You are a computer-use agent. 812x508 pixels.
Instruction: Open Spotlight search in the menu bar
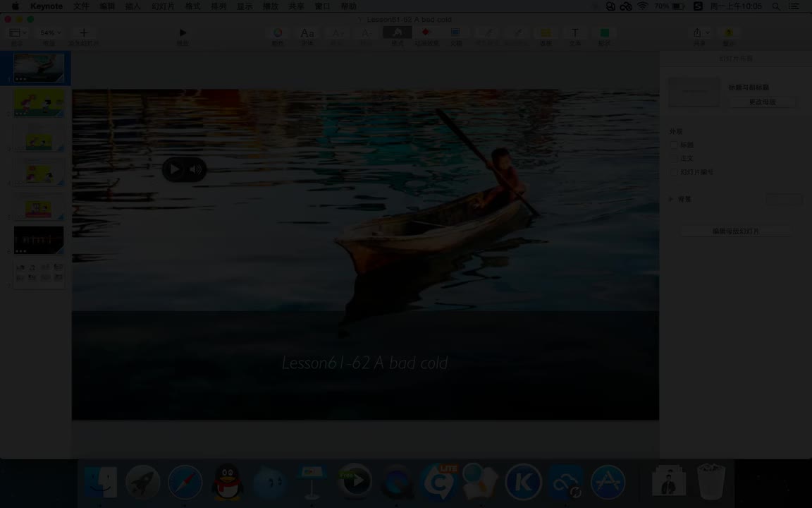pyautogui.click(x=776, y=6)
